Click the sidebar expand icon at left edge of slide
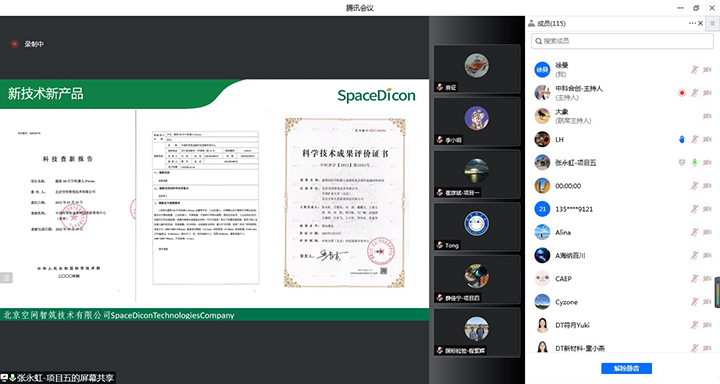The height and width of the screenshot is (384, 720). (x=6, y=277)
